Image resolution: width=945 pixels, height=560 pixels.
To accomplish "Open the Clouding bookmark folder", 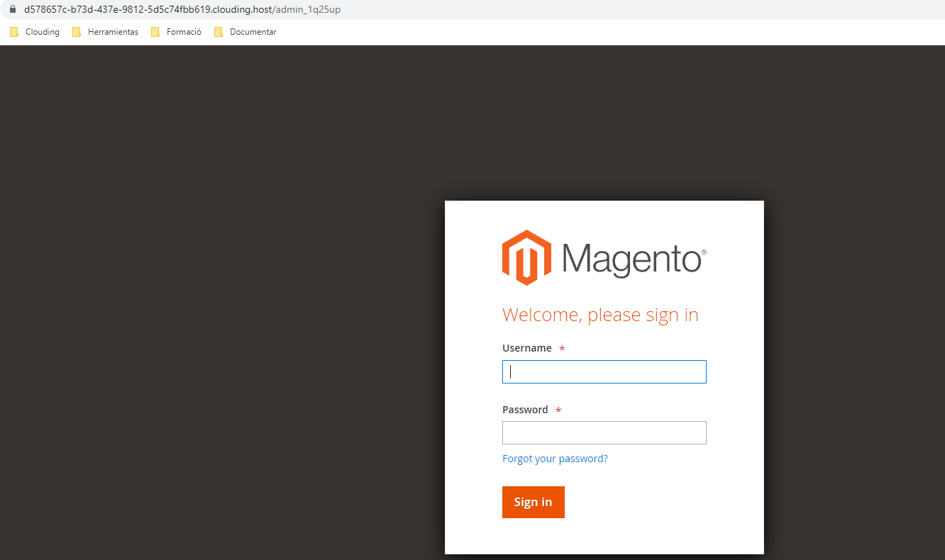I will click(x=35, y=32).
